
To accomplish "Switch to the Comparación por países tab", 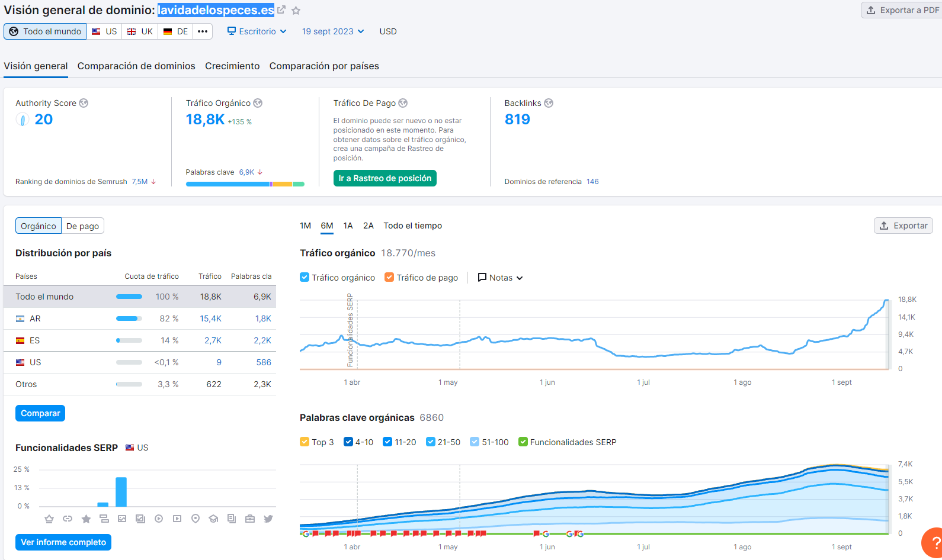I will 324,66.
